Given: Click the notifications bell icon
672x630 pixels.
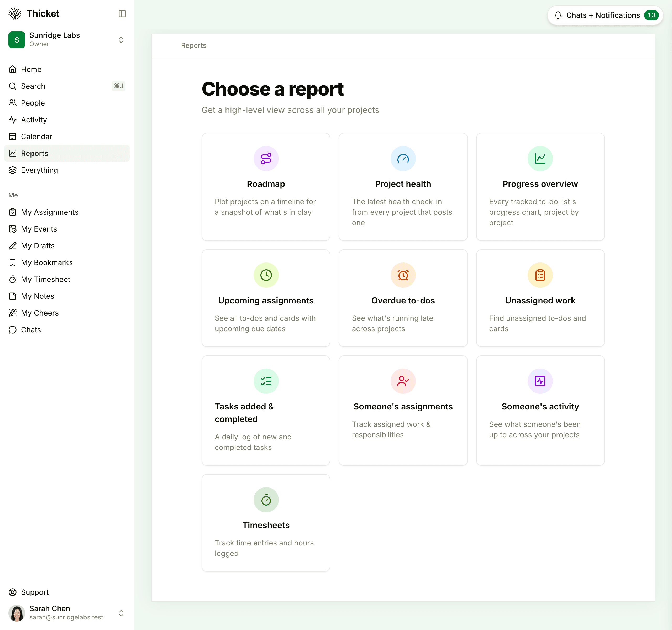Looking at the screenshot, I should [558, 15].
